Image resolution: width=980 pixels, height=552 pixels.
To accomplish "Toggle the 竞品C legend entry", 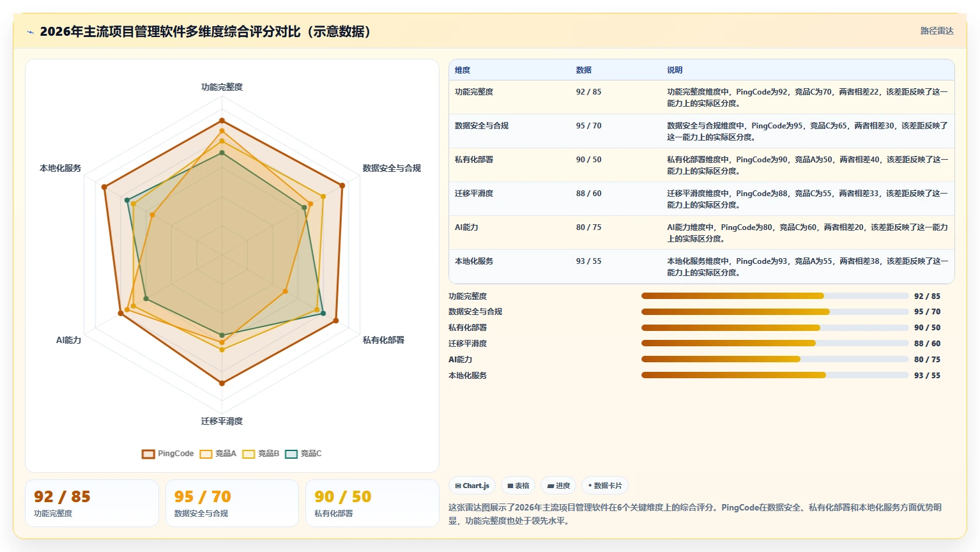I will coord(303,454).
